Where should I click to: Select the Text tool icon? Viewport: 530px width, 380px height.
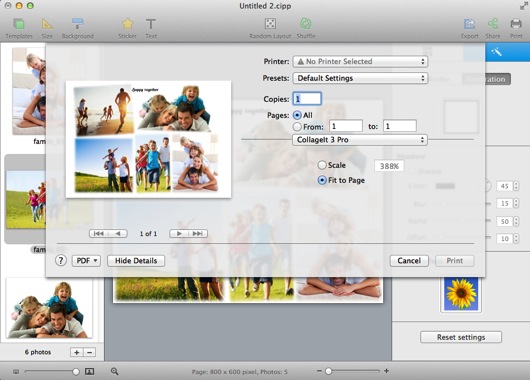(x=151, y=24)
